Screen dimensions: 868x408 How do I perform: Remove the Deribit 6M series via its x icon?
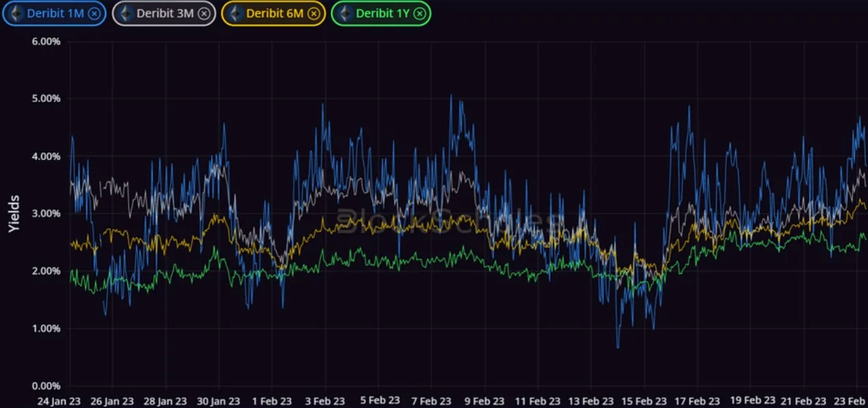[x=313, y=13]
